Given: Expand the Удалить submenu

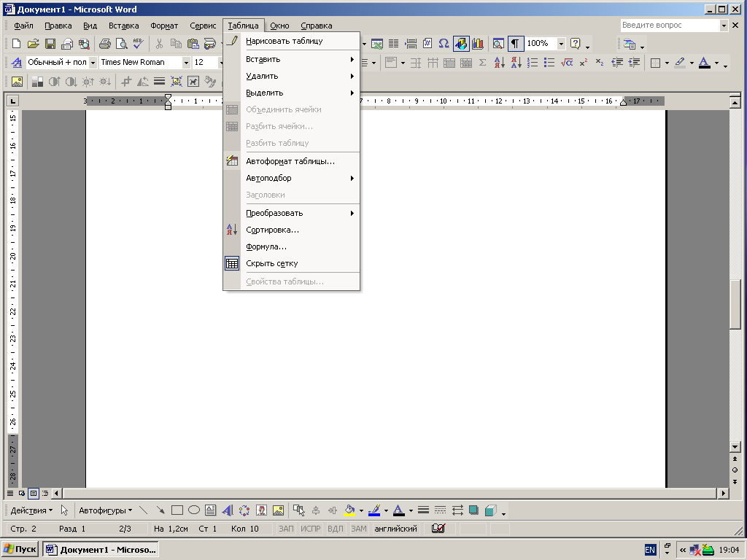Looking at the screenshot, I should pyautogui.click(x=291, y=76).
